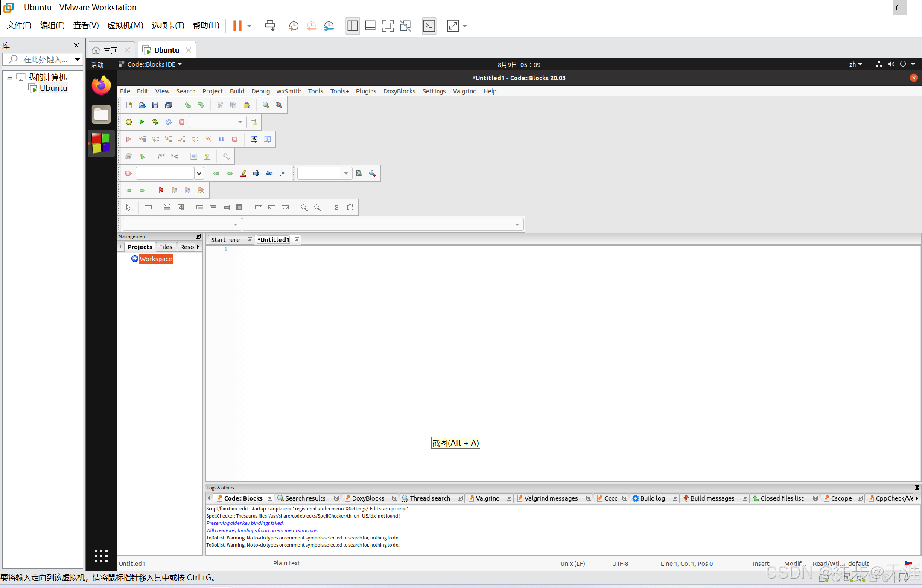Open the zh input language menu
The image size is (922, 588).
pyautogui.click(x=855, y=64)
